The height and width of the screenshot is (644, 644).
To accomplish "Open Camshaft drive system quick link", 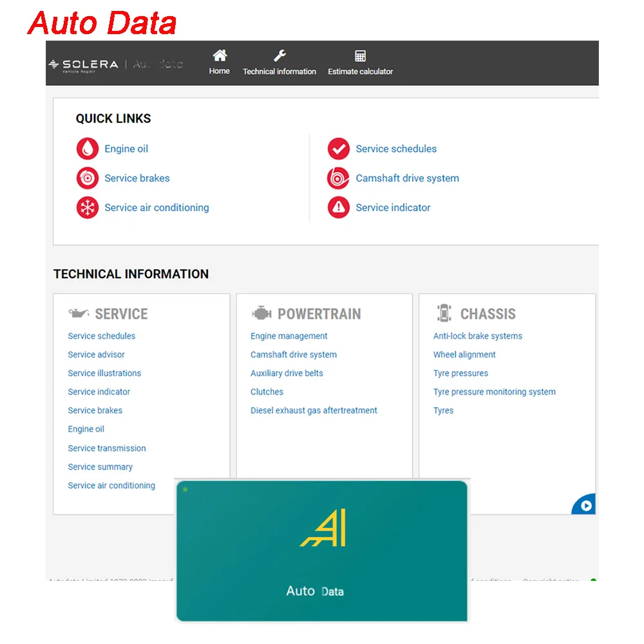I will pos(407,178).
